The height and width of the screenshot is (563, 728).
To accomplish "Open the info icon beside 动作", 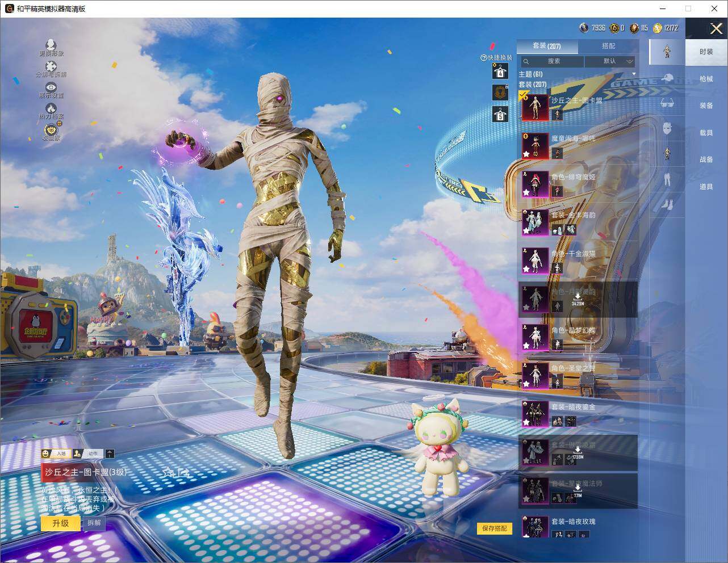I will (x=110, y=453).
